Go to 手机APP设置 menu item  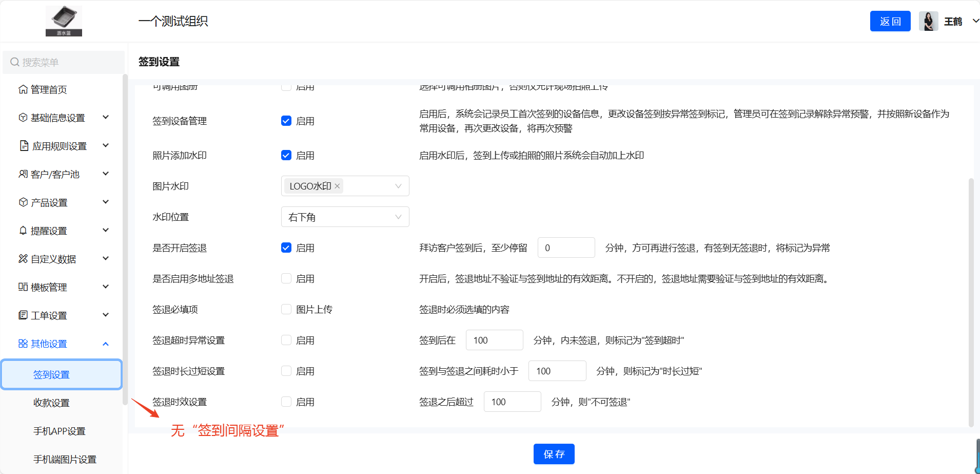tap(59, 431)
